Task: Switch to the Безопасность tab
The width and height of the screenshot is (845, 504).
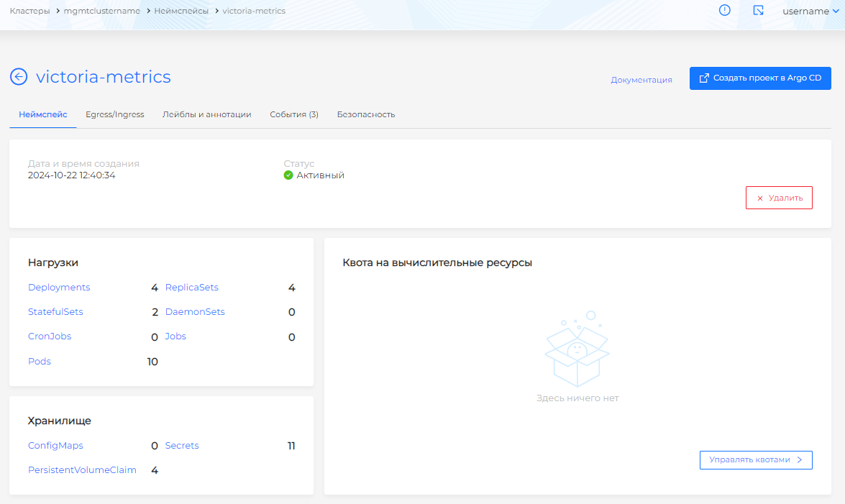Action: click(365, 114)
